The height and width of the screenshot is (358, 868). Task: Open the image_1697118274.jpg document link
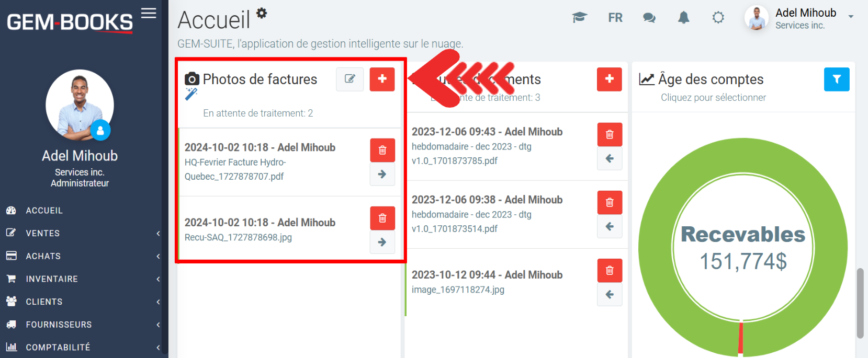(x=458, y=290)
